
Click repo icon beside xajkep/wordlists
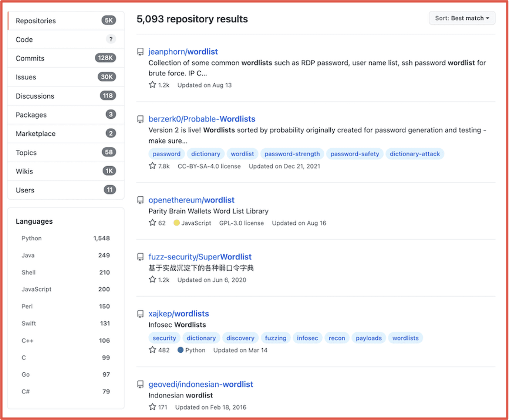tap(140, 314)
